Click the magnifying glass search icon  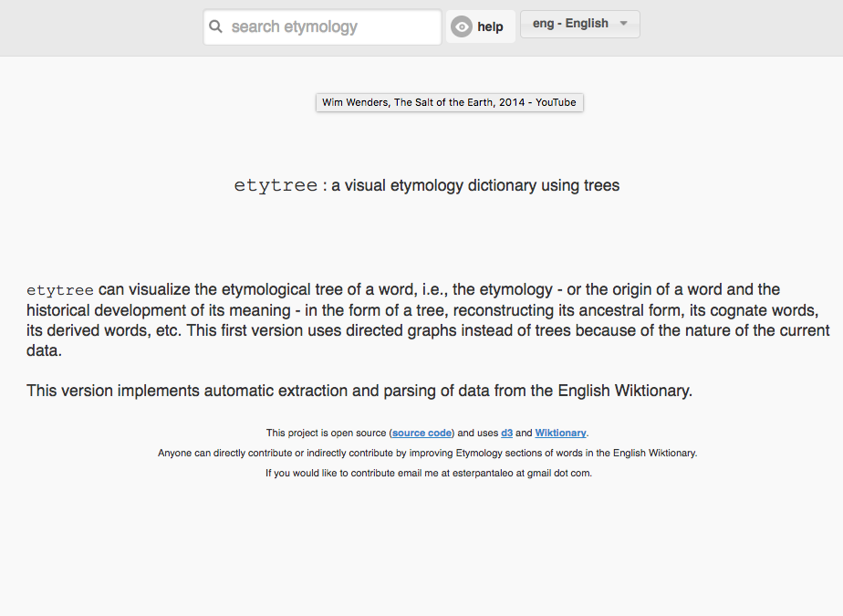coord(216,27)
